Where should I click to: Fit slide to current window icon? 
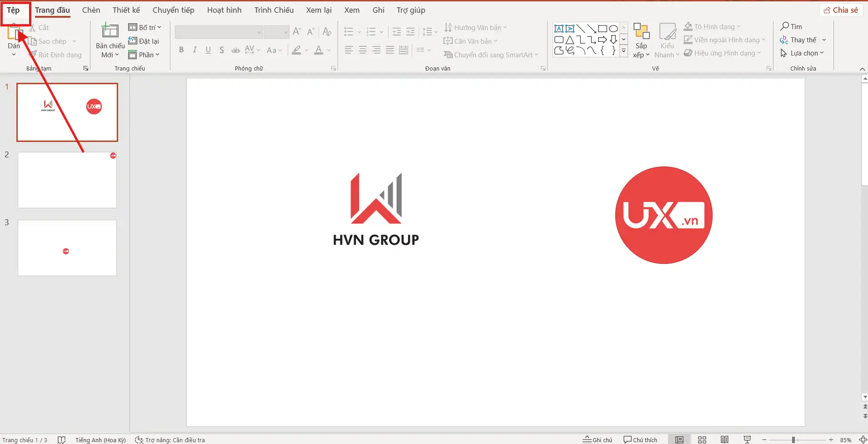[863, 439]
